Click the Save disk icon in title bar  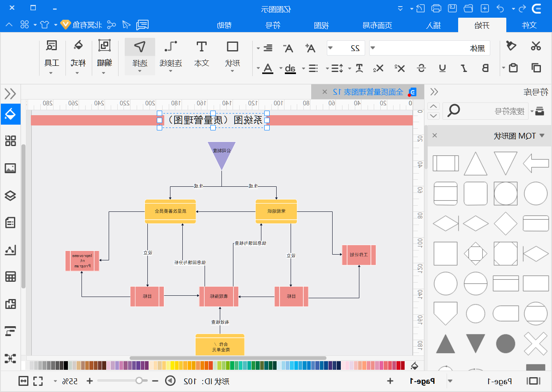click(452, 8)
